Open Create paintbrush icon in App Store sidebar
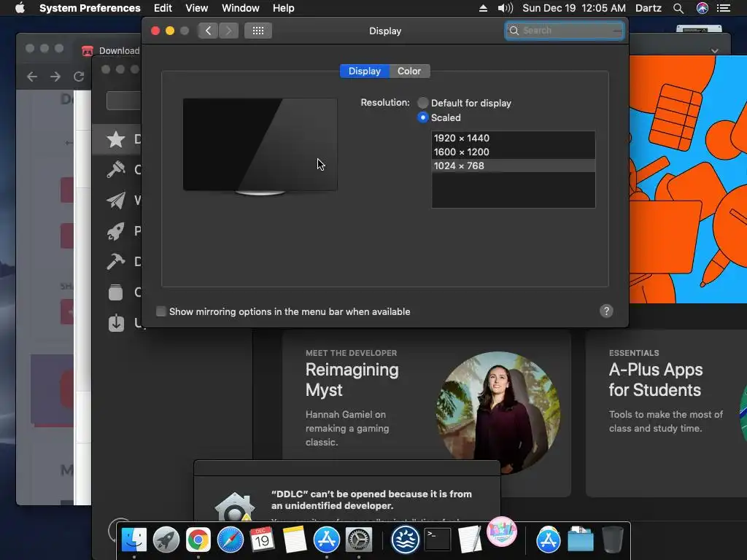Screen dimensions: 747x560 (116, 169)
